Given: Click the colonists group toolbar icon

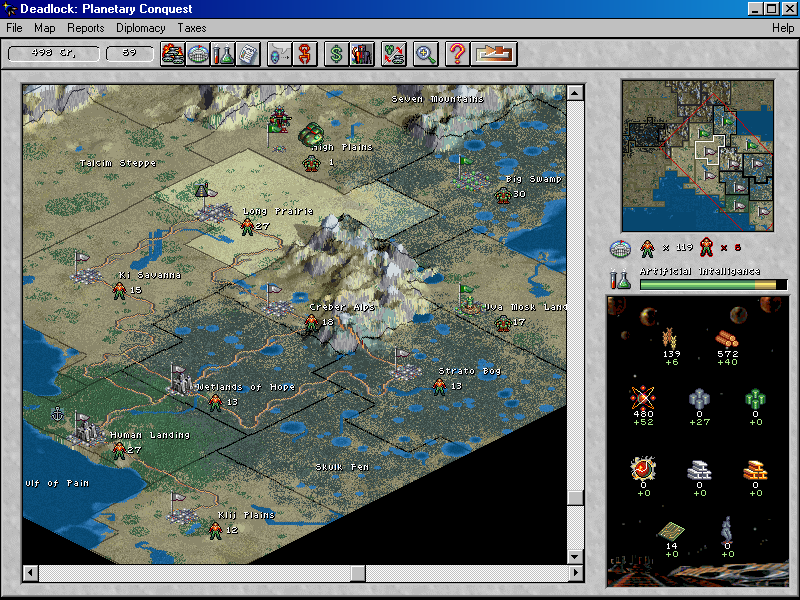Looking at the screenshot, I should coord(362,54).
